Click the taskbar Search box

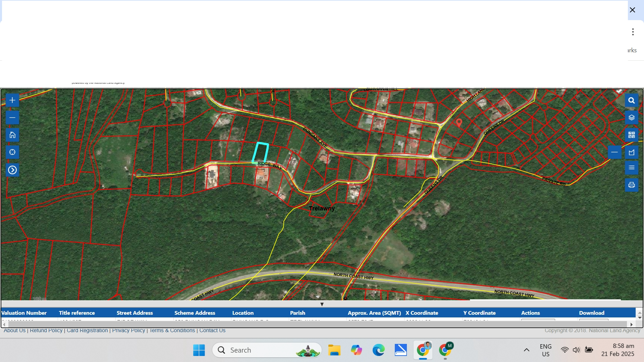[267, 350]
